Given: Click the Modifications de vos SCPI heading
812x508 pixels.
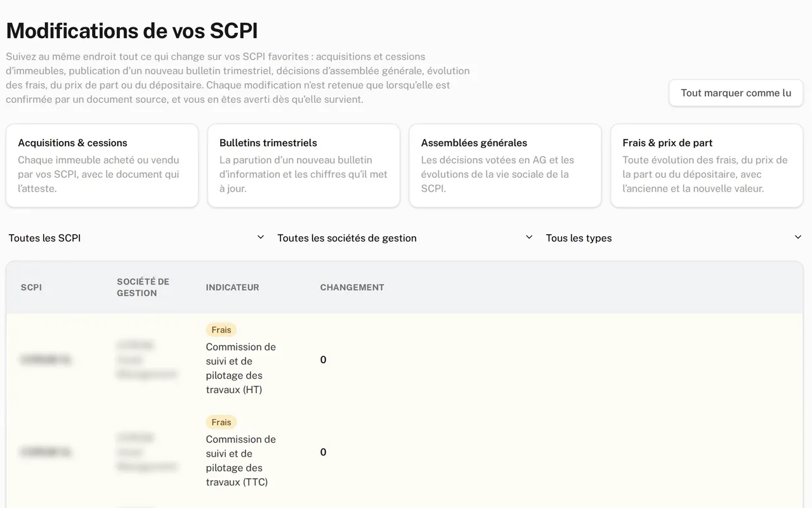Looking at the screenshot, I should tap(132, 30).
